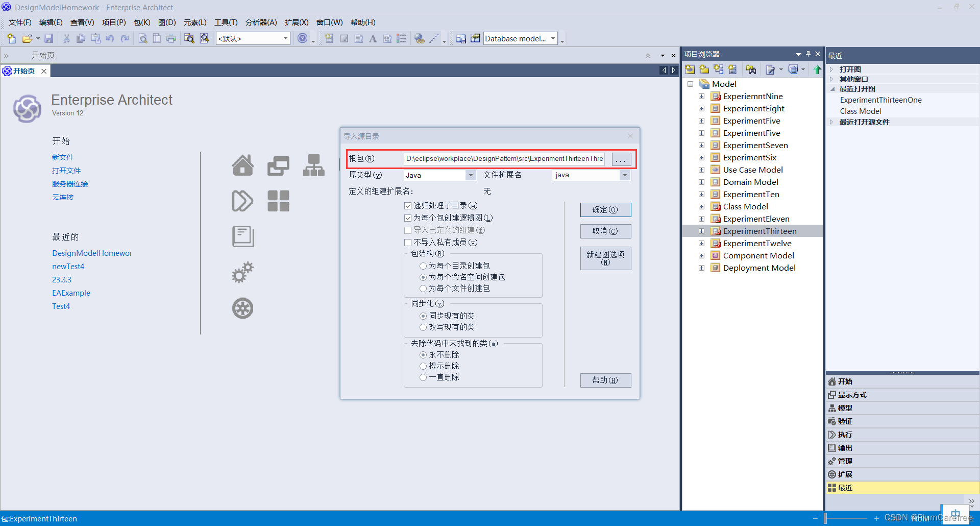Image resolution: width=980 pixels, height=526 pixels.
Task: Click the four-squares grid icon on start page
Action: 278,201
